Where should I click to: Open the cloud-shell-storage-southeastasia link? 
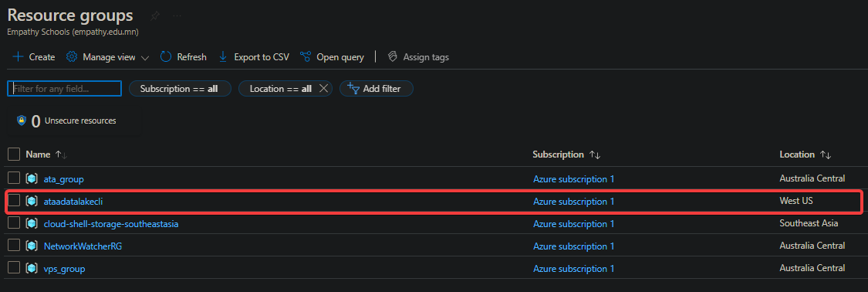[110, 224]
